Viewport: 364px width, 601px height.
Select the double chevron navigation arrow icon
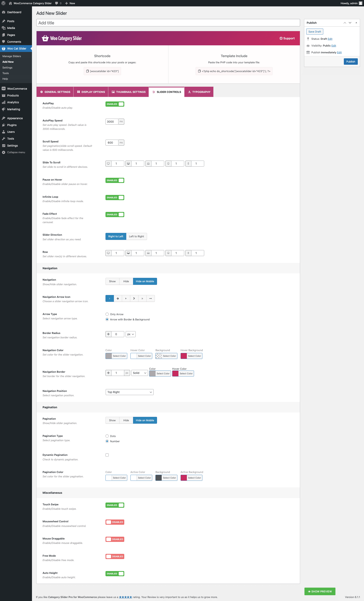point(142,298)
